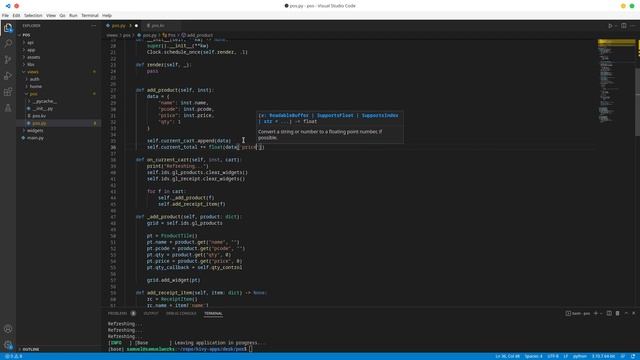The image size is (640, 360).
Task: Open the Source Control view
Action: 8,60
